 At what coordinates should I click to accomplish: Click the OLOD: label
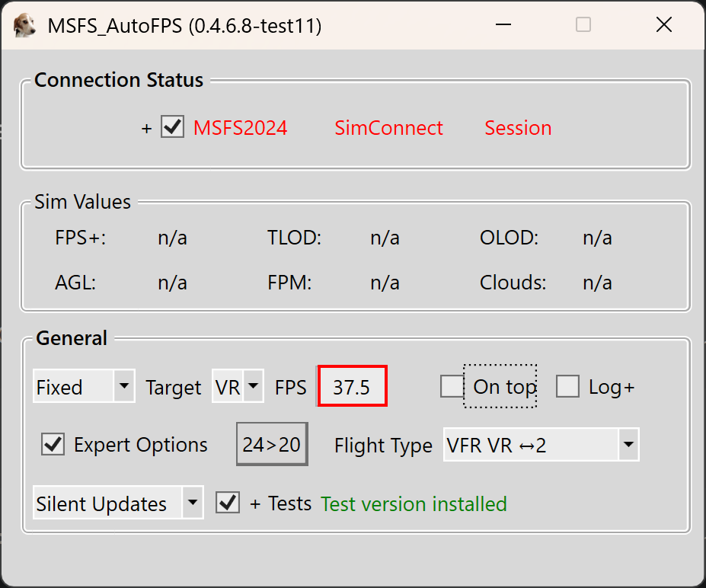(x=509, y=238)
